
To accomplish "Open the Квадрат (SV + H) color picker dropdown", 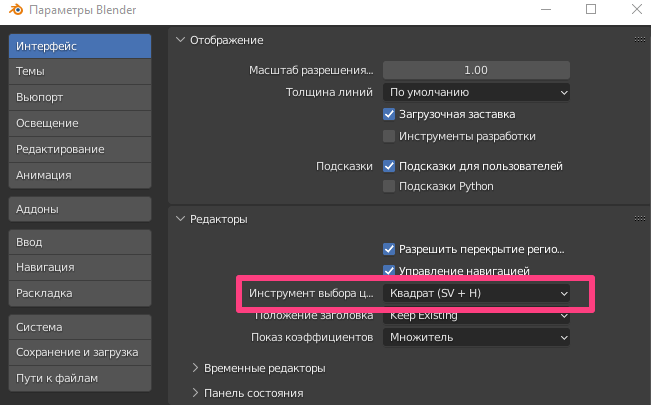I will point(476,294).
